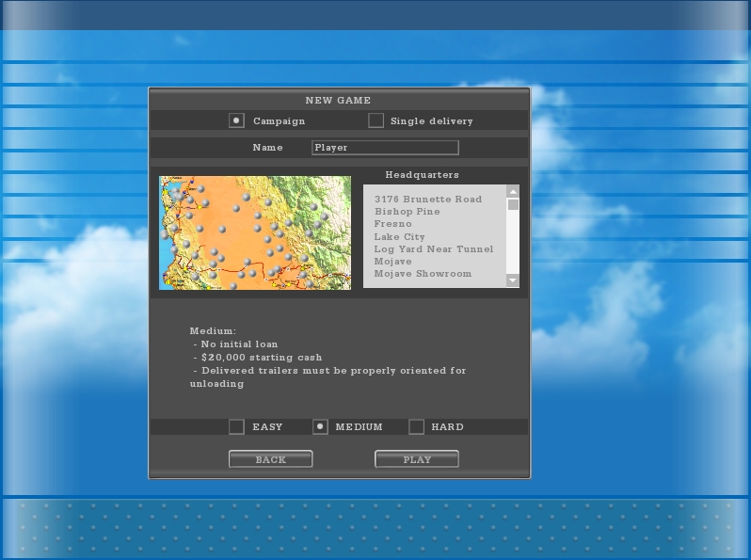The height and width of the screenshot is (560, 751).
Task: Click the headquarters list scrollbar thumb
Action: [x=513, y=204]
